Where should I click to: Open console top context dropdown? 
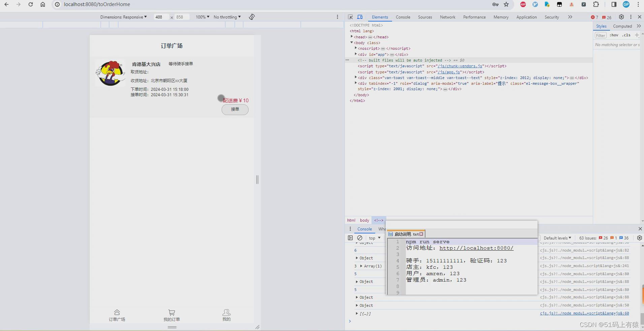[375, 238]
